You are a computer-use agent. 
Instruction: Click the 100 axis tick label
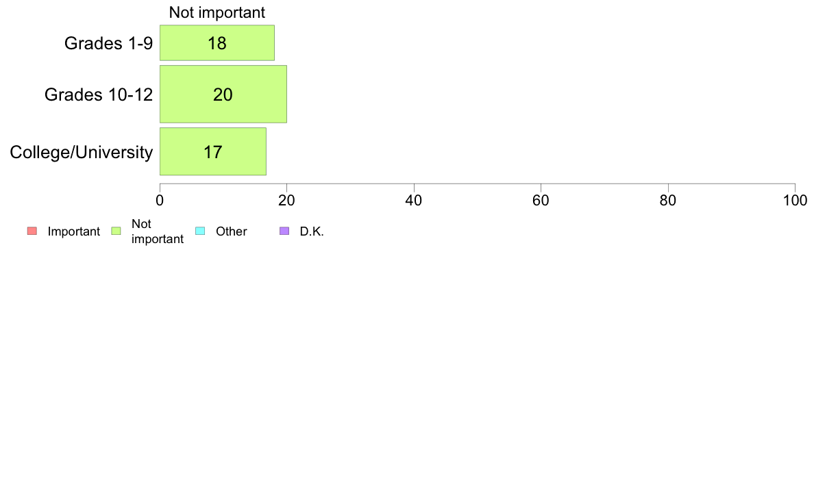click(795, 201)
